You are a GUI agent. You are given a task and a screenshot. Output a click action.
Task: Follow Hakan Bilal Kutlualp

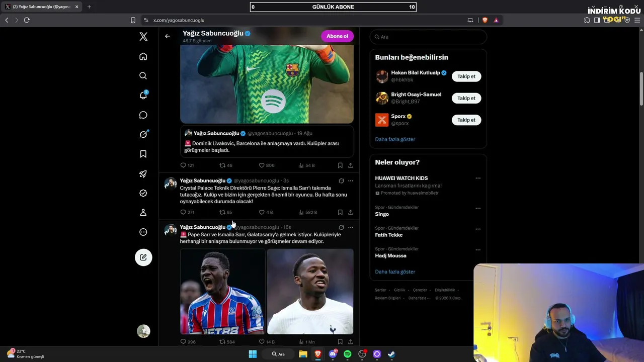[466, 76]
